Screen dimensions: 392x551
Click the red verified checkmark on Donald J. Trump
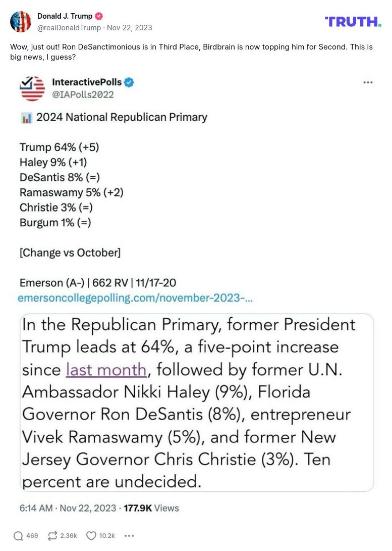point(99,16)
